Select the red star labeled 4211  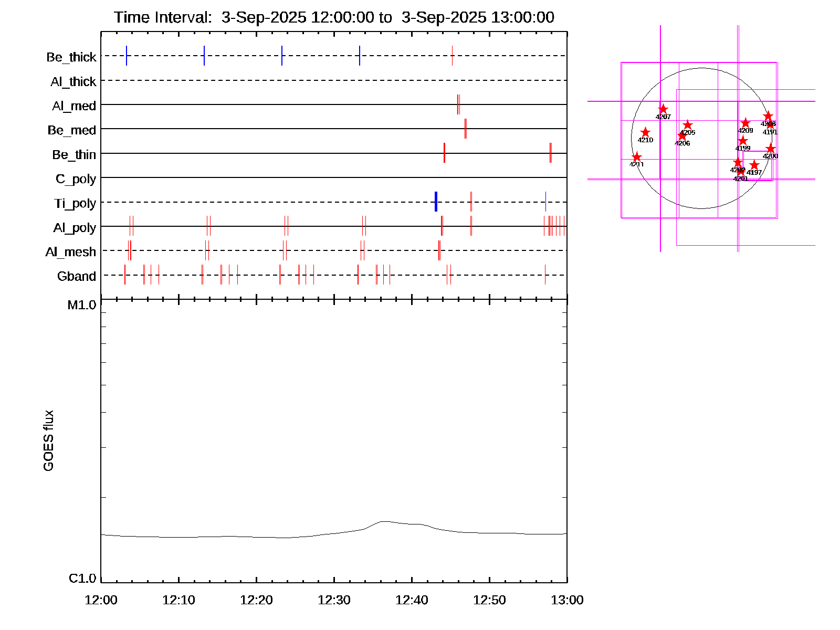(636, 157)
